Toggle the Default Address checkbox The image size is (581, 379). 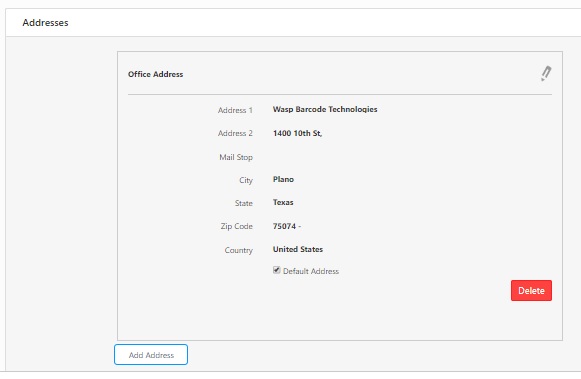pyautogui.click(x=276, y=270)
